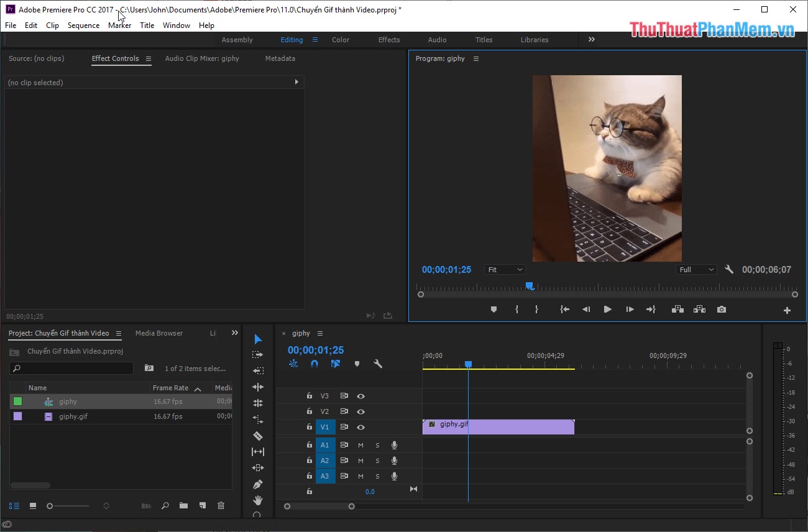Screen dimensions: 808x532
Task: Click the New Bin icon in Project panel
Action: tap(183, 505)
